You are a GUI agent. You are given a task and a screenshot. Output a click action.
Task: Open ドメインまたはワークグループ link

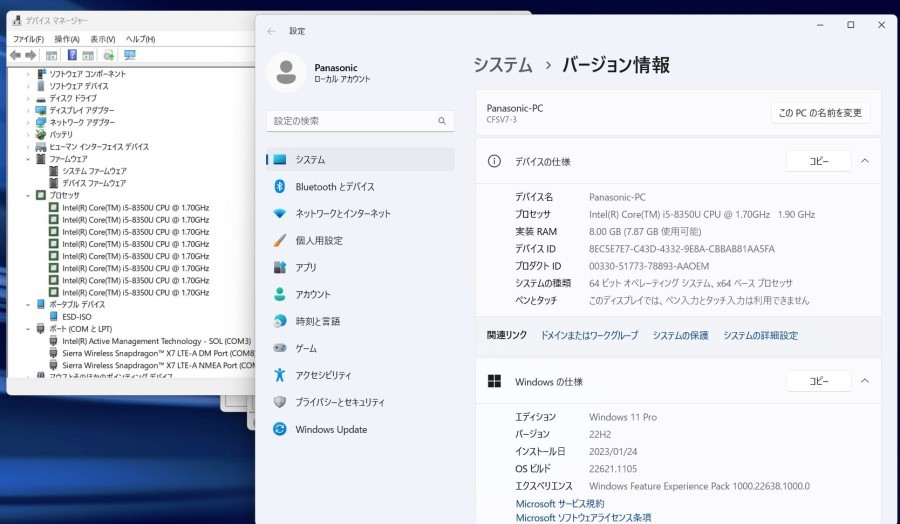tap(589, 335)
